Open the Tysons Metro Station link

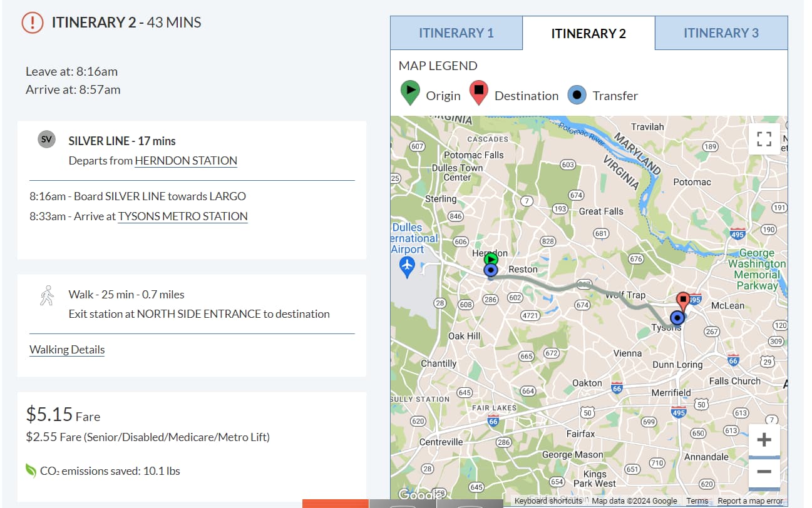[183, 216]
